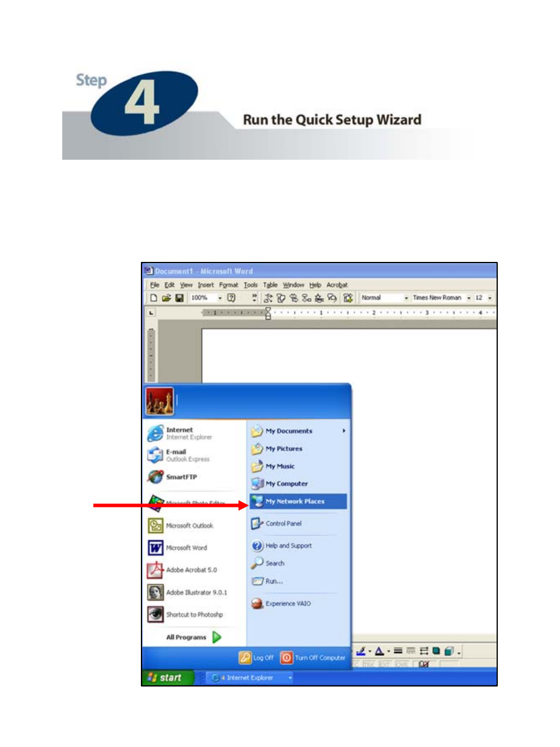Launch Microsoft Word from the Start menu
This screenshot has height=747, width=560.
click(x=177, y=548)
